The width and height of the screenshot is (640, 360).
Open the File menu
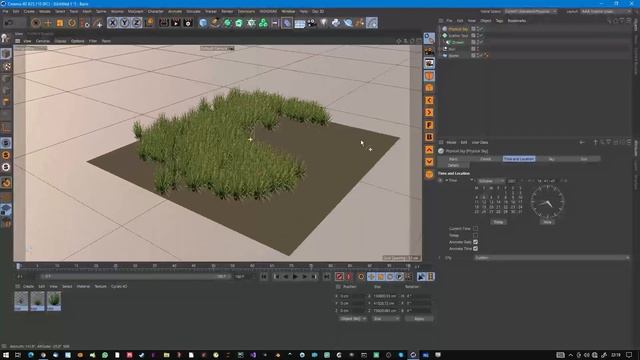pos(6,11)
